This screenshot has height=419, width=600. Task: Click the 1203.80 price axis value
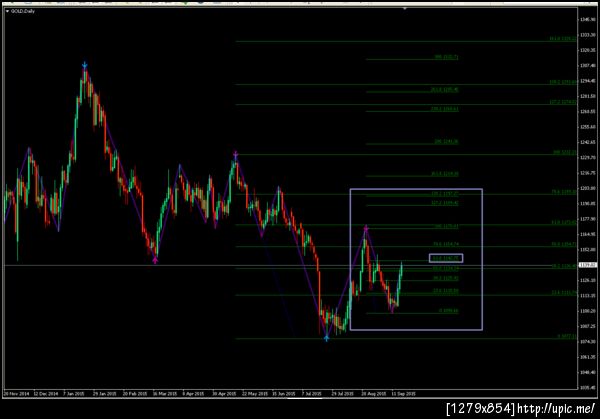tap(587, 188)
